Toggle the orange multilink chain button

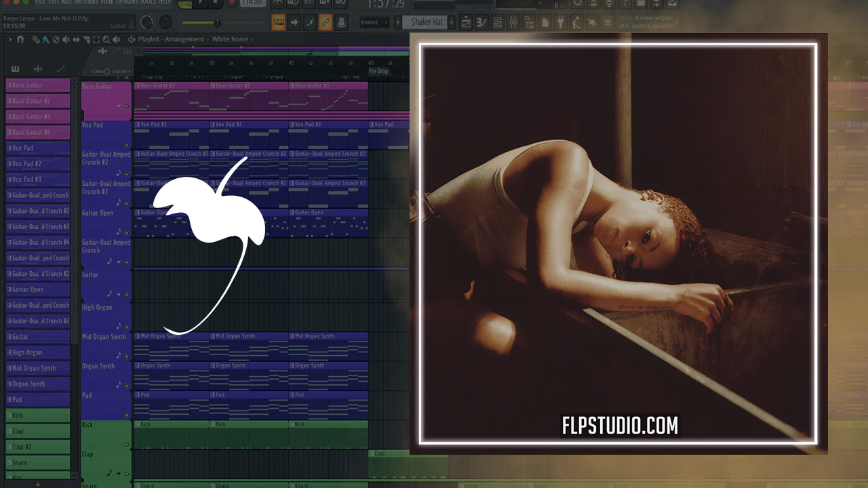point(325,22)
